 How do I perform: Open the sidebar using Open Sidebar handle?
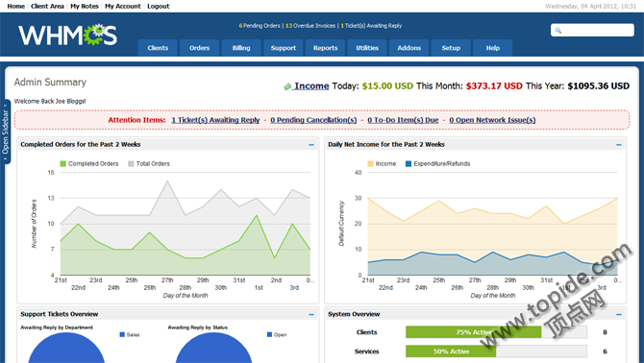pyautogui.click(x=6, y=132)
